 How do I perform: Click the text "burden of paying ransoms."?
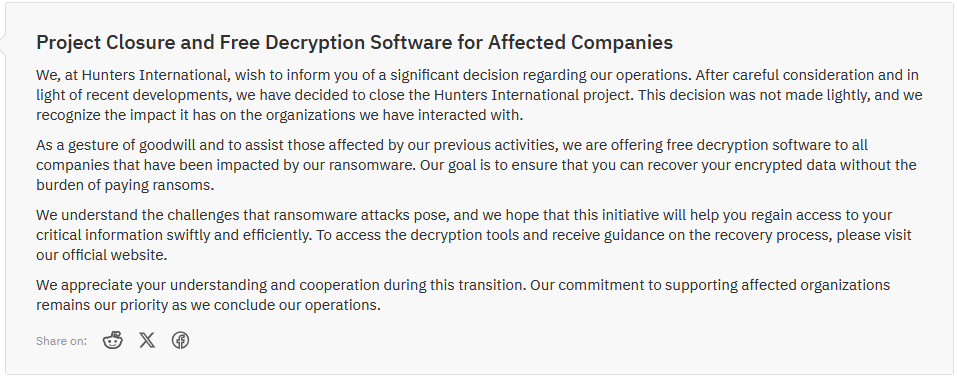pos(125,185)
